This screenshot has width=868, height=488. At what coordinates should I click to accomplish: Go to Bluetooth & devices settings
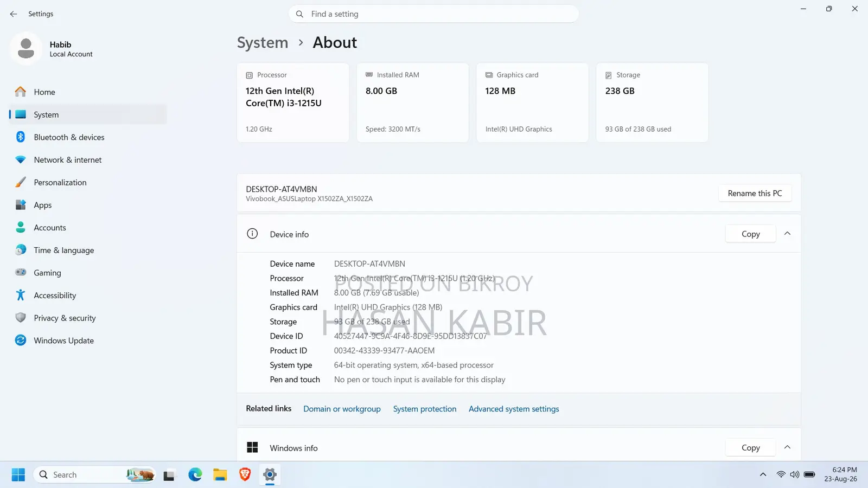point(88,137)
